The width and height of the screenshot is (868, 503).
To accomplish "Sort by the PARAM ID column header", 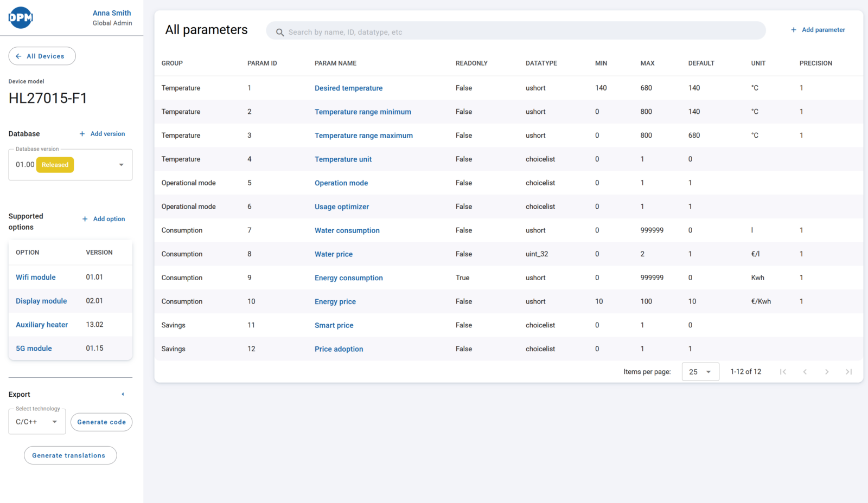I will tap(262, 63).
